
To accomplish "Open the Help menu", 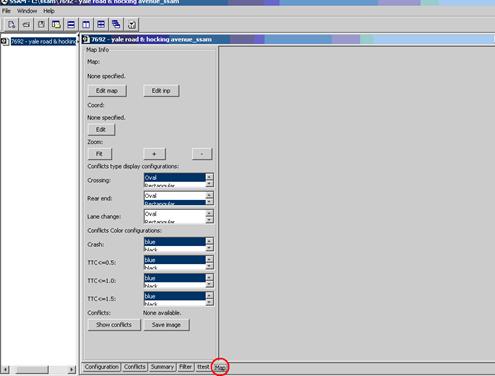I will [x=49, y=11].
